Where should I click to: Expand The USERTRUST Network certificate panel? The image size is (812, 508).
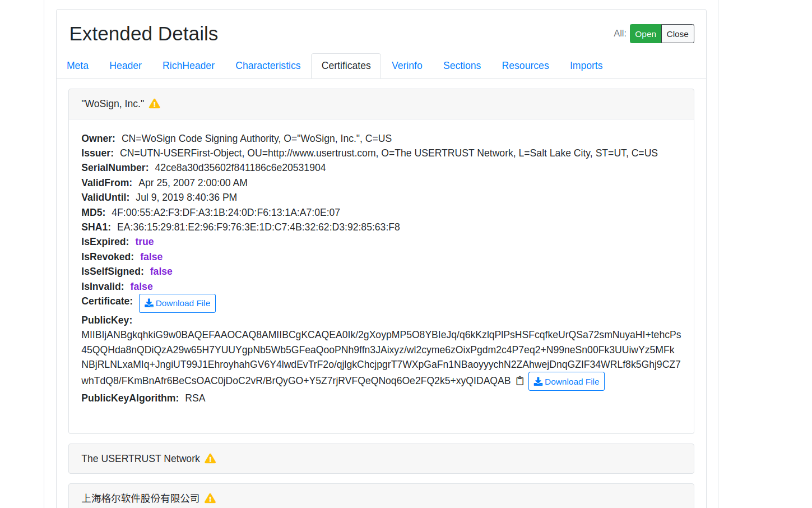point(381,459)
